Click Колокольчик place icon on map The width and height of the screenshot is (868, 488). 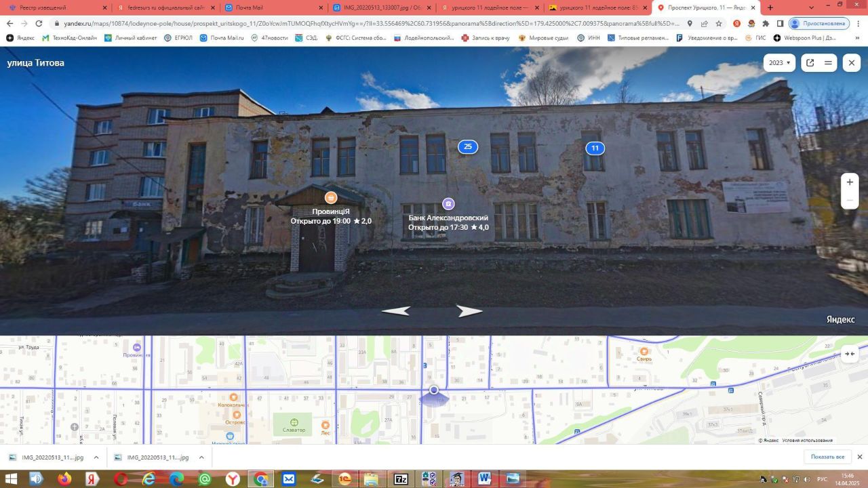[234, 397]
